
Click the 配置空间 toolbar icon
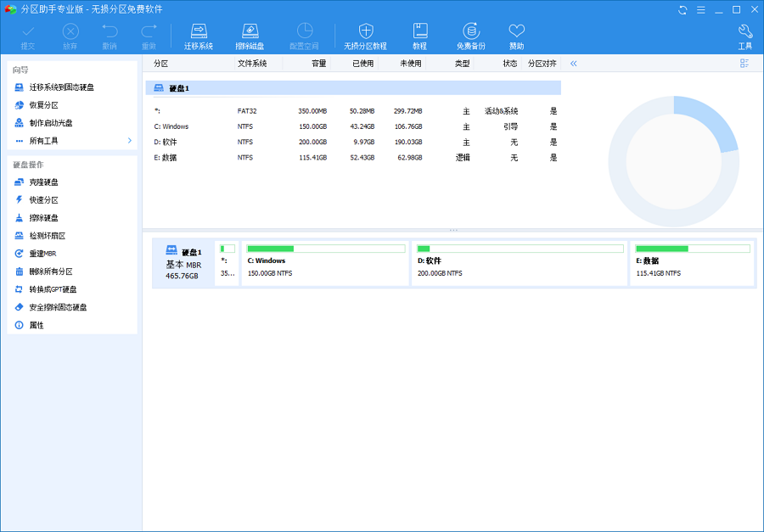tap(304, 36)
